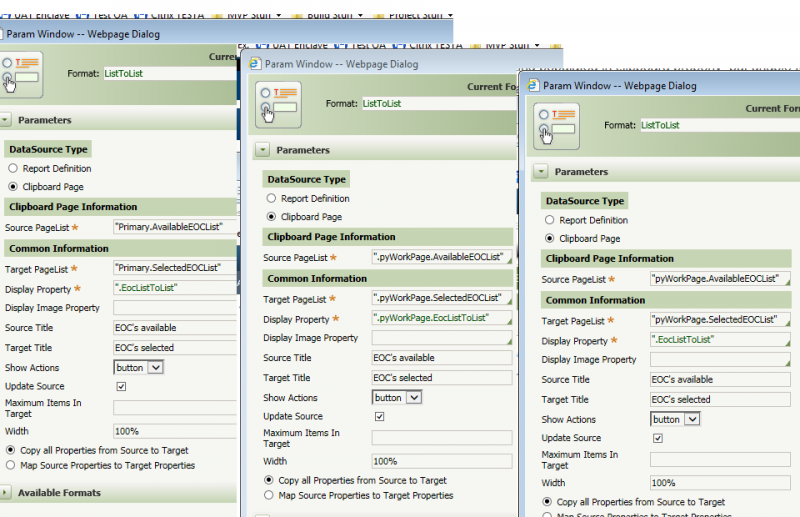
Task: Click Target PageList field Primary.SelectedEOCList
Action: pyautogui.click(x=175, y=267)
